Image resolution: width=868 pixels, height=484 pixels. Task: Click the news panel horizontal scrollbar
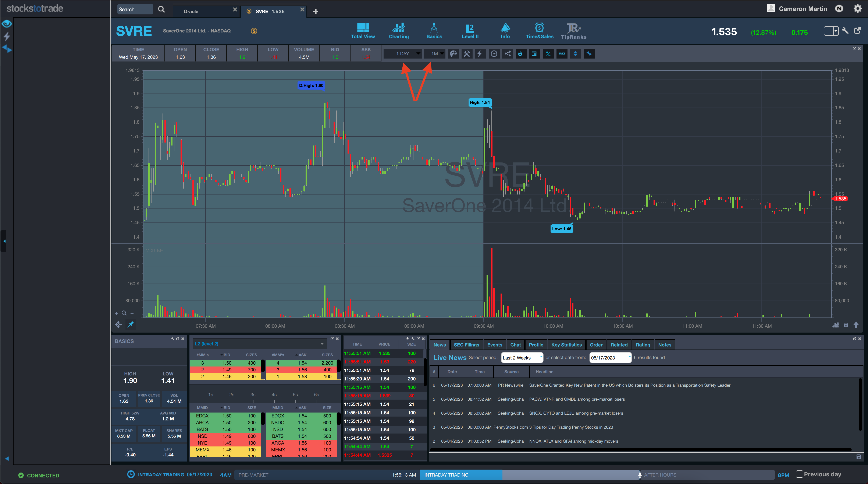point(641,450)
